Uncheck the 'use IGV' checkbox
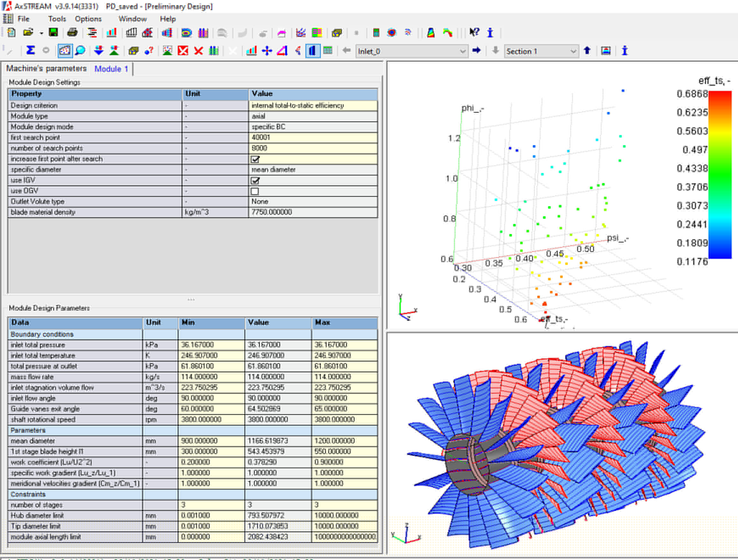Viewport: 738px width, 560px height. pos(255,180)
